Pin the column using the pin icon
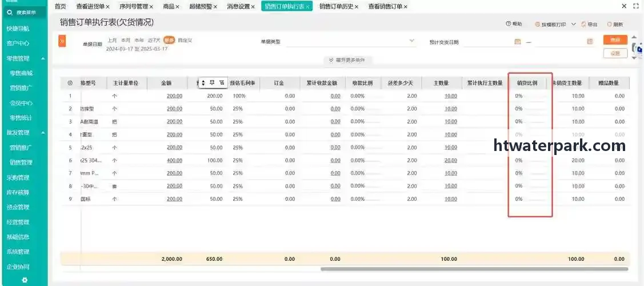The width and height of the screenshot is (644, 286). (x=213, y=82)
